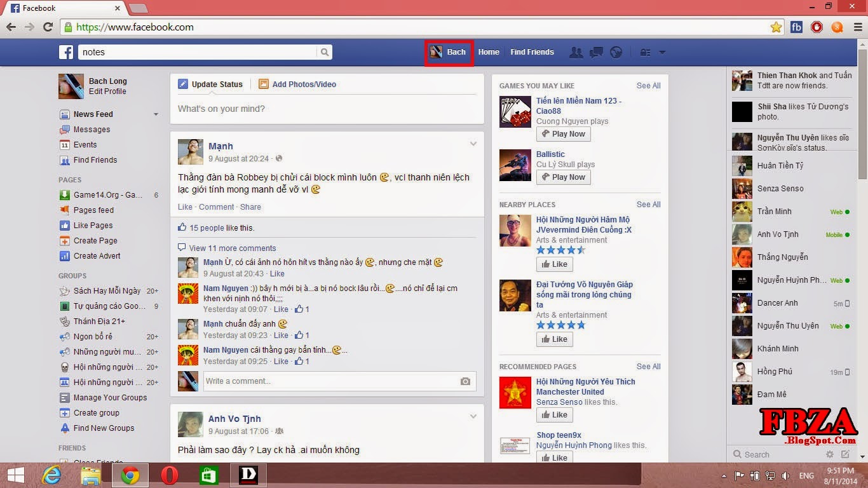Viewport: 868px width, 488px height.
Task: Click the Bach profile link in the top bar
Action: (449, 52)
